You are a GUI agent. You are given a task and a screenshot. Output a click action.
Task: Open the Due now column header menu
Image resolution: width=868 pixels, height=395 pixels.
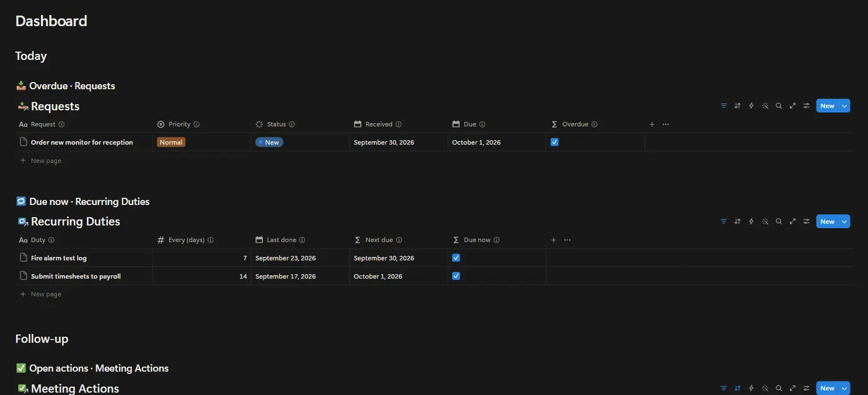(476, 240)
